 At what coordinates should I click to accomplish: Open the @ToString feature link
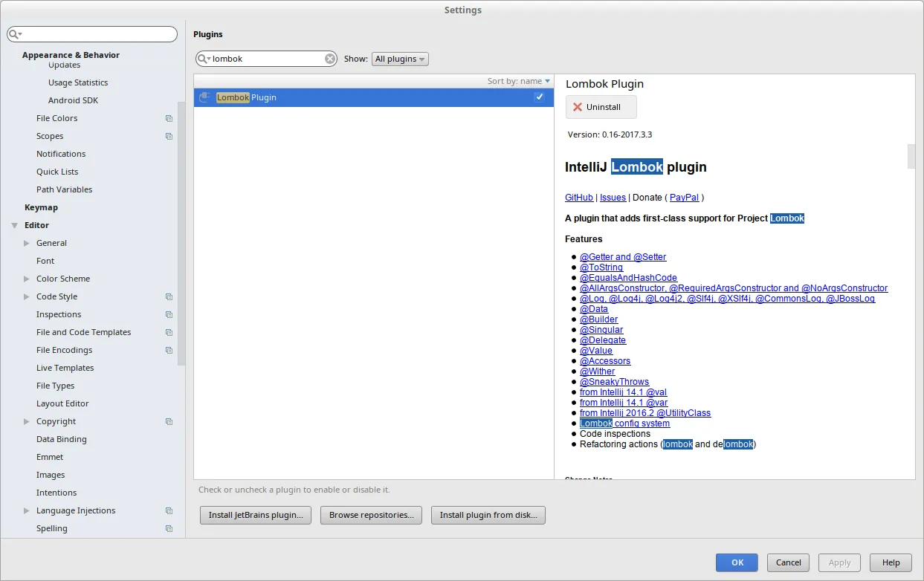(x=601, y=267)
